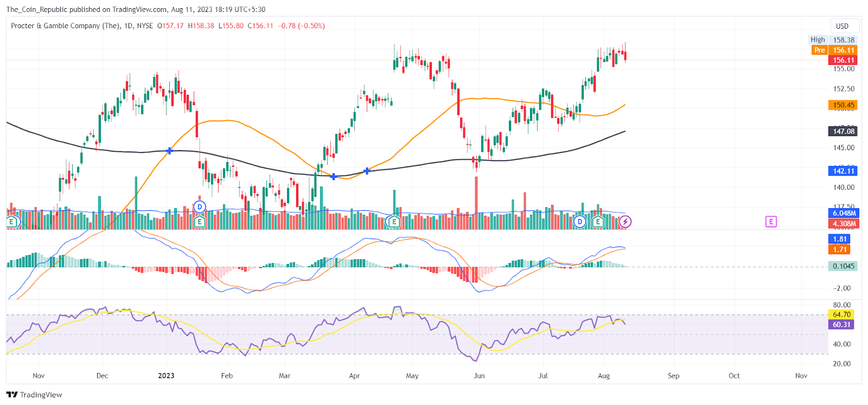868x405 pixels.
Task: Click the orange 150.45 moving average label
Action: tap(843, 105)
